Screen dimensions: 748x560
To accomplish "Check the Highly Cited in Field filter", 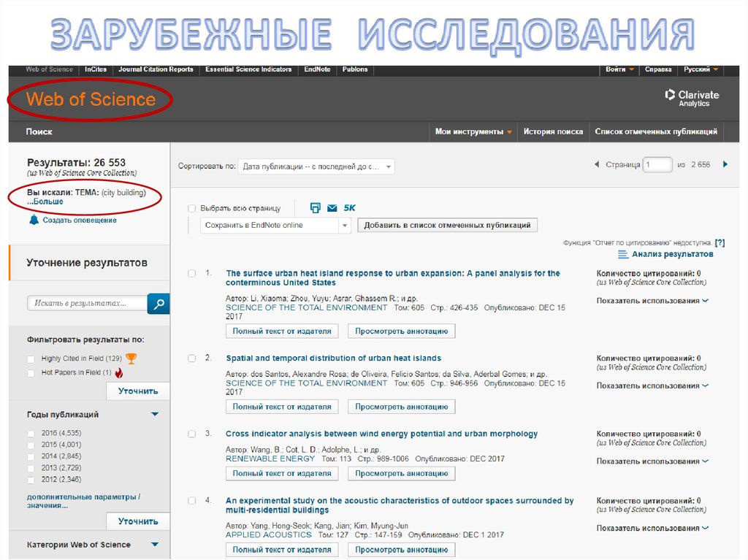I will click(x=31, y=358).
